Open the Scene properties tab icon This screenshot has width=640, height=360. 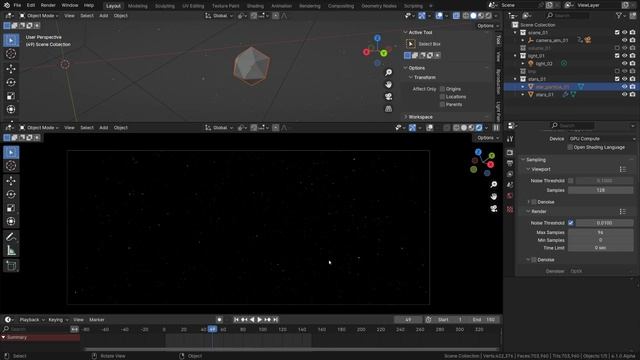coord(510,185)
